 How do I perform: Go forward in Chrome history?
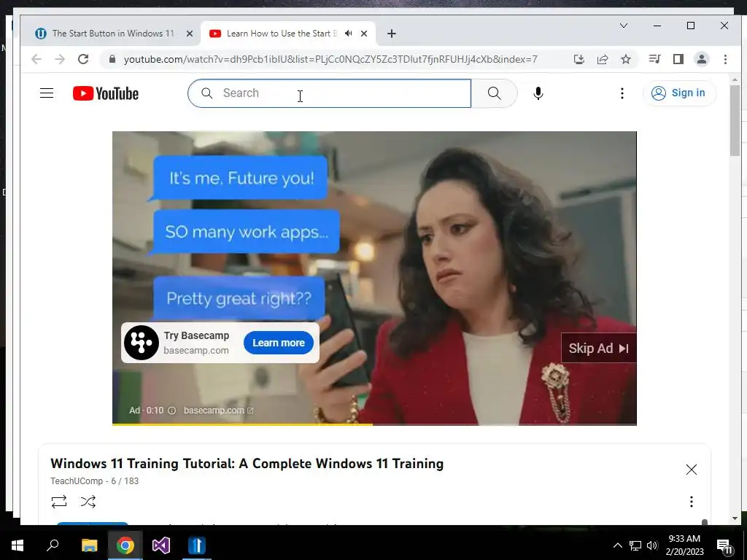click(x=60, y=59)
